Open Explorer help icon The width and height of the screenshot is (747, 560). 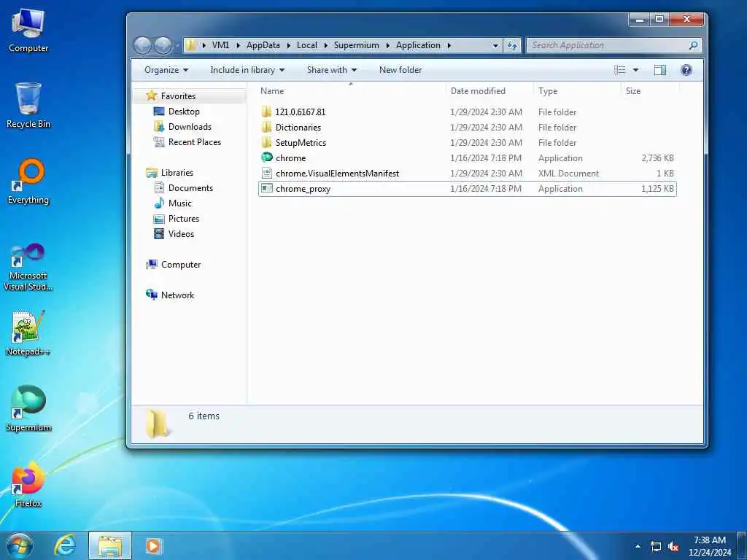[x=686, y=70]
